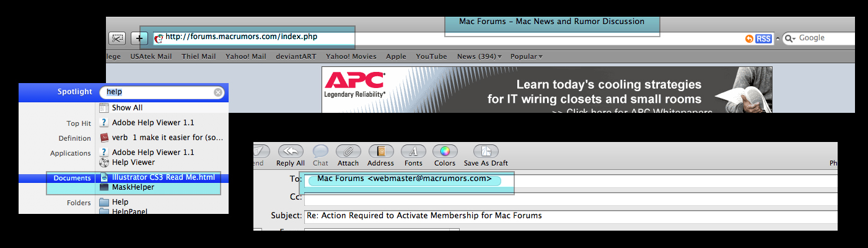The height and width of the screenshot is (248, 868).
Task: Open Yahoo! Mail bookmark
Action: (246, 56)
